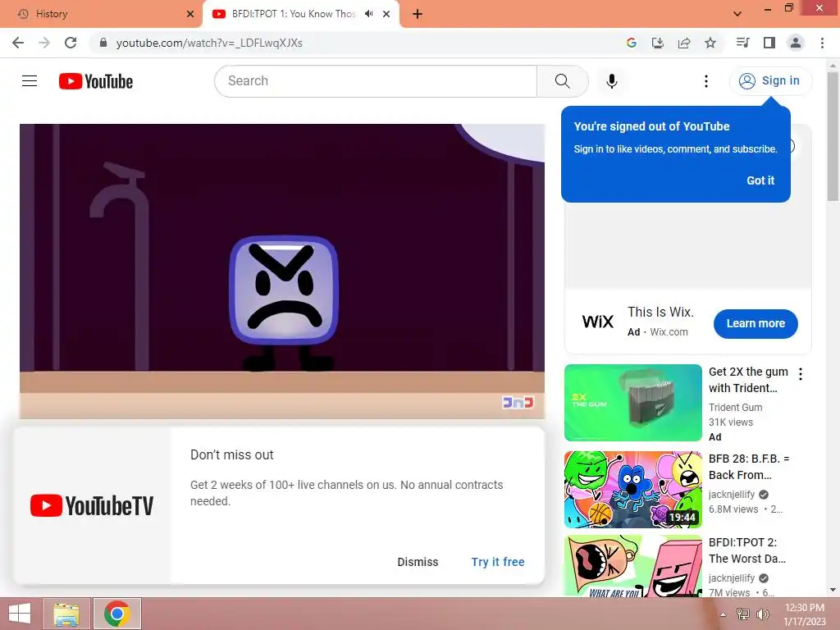Screen dimensions: 840x630
Task: Click the page vertical scrollbar
Action: (833, 137)
